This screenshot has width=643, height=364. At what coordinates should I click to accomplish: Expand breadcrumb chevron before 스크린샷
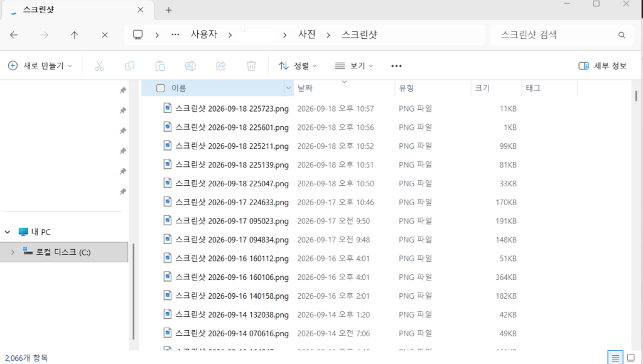coord(328,35)
